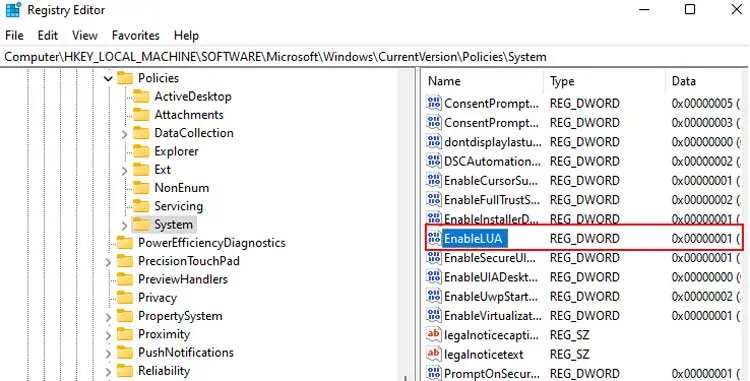
Task: Click the DWORD icon of EnableSecureUI... value
Action: click(434, 258)
